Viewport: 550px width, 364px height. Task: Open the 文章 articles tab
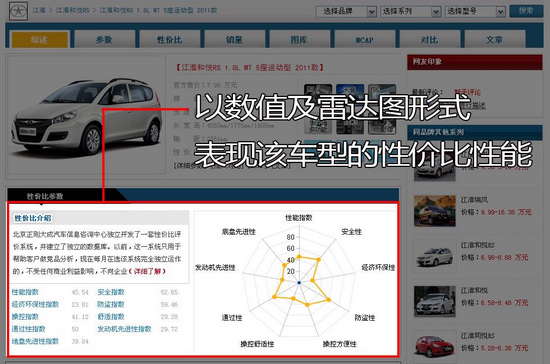pyautogui.click(x=495, y=39)
